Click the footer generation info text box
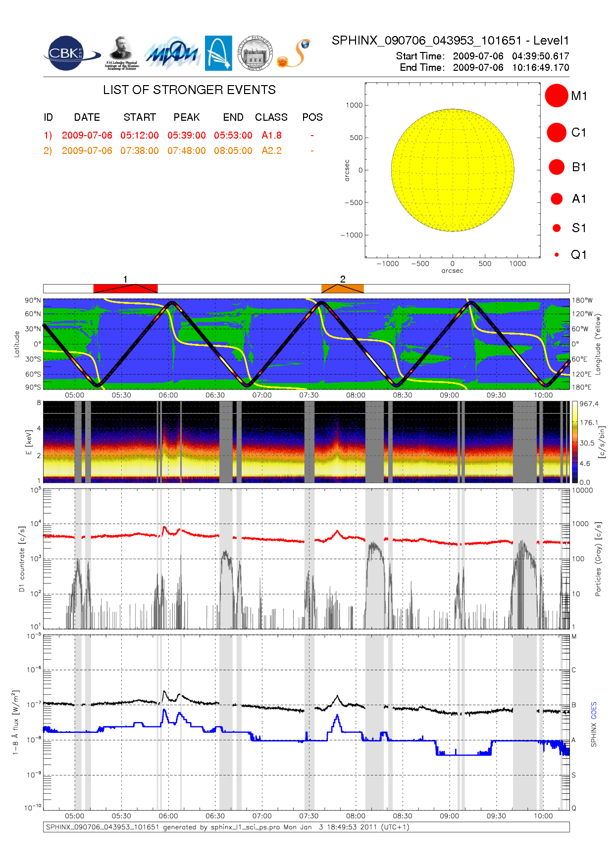This screenshot has width=614, height=868. point(306,827)
